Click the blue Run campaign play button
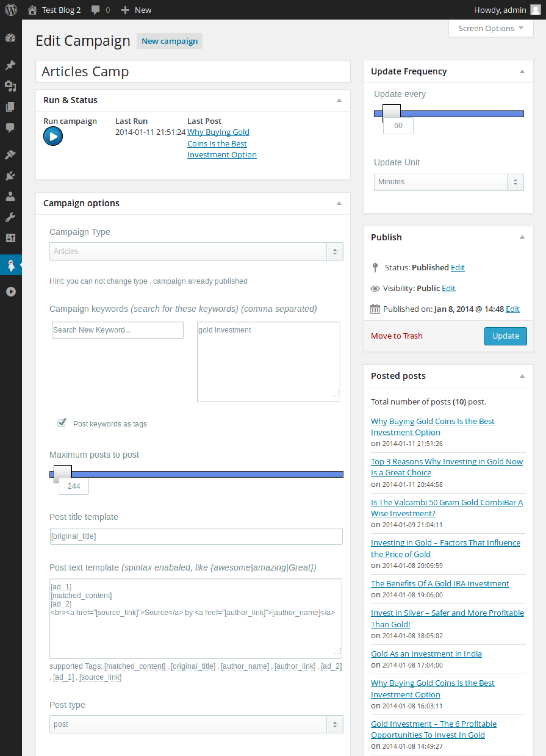This screenshot has height=756, width=546. pos(53,136)
